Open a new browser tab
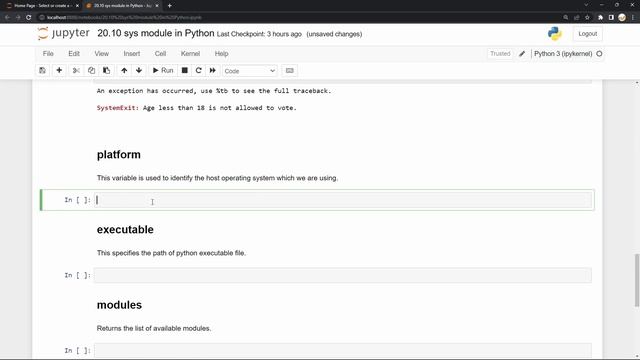 tap(169, 6)
